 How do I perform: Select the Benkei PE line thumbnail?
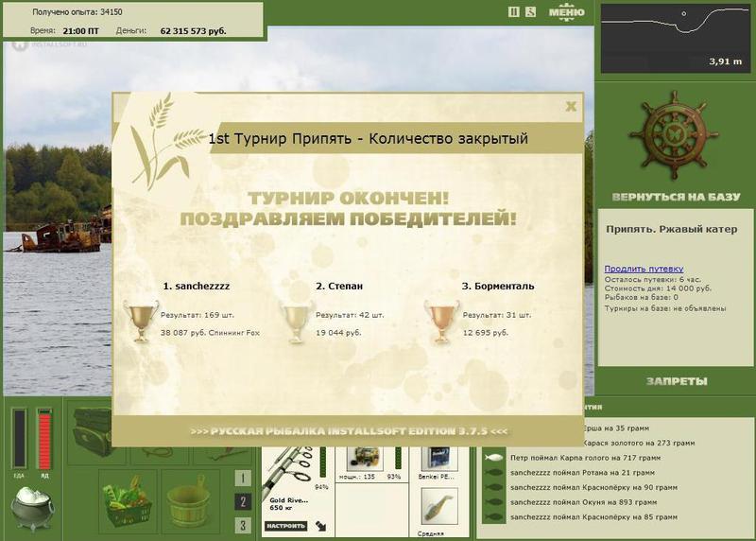(438, 460)
